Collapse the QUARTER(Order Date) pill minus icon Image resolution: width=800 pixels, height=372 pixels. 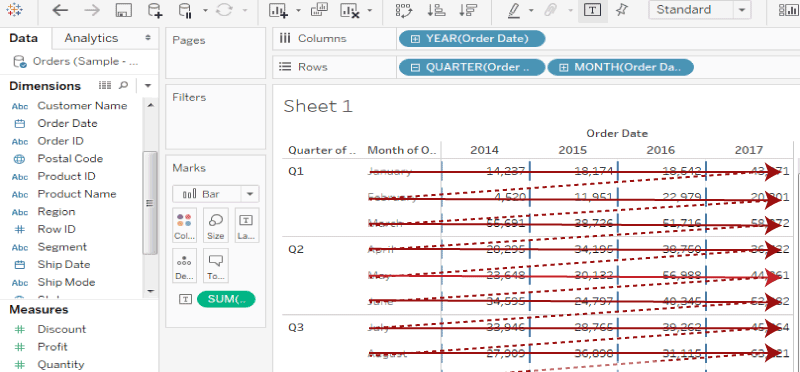coord(415,67)
